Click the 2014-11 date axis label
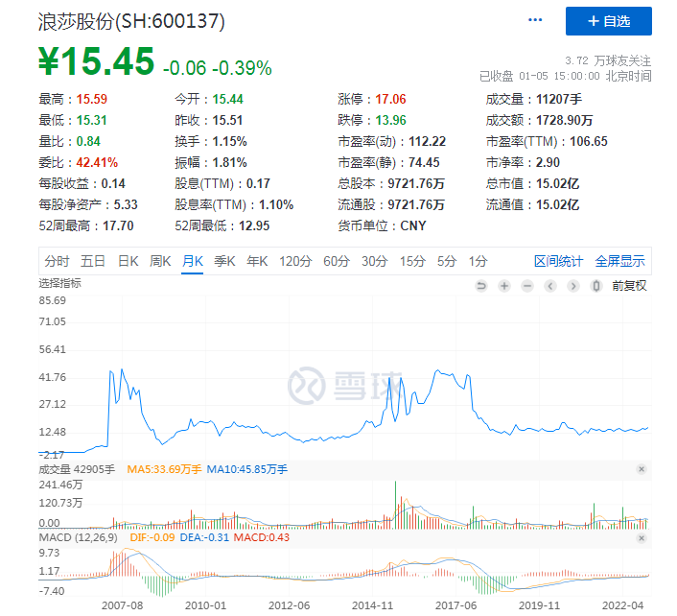The width and height of the screenshot is (677, 616). click(373, 606)
